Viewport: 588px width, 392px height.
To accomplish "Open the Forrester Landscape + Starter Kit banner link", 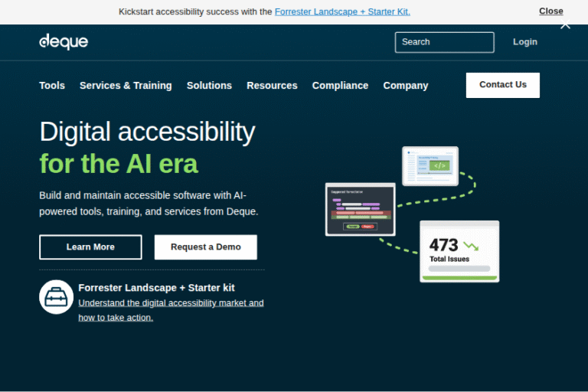I will point(342,11).
